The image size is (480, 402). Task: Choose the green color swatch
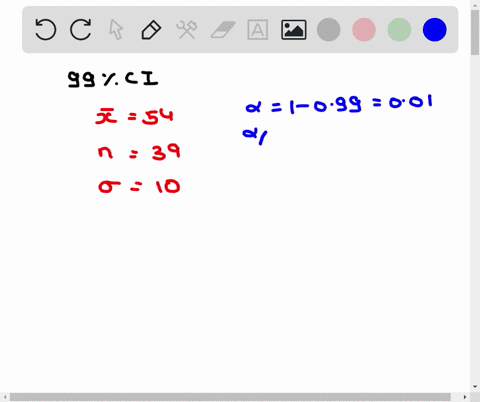(x=399, y=30)
